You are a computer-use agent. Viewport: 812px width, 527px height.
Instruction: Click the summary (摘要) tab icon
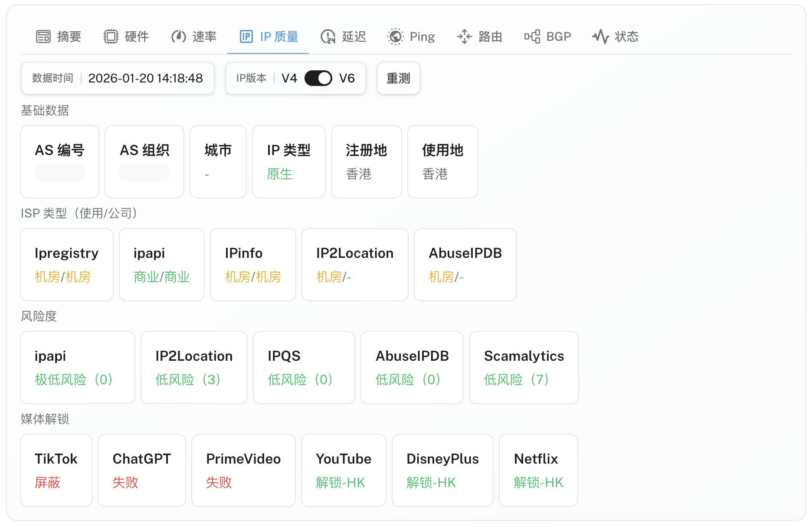coord(43,36)
